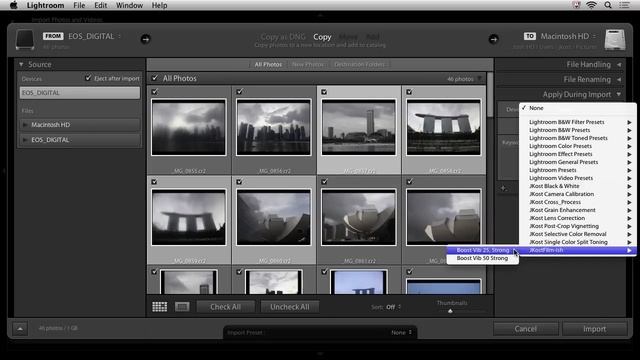This screenshot has height=360, width=640.
Task: Select the All Photos tab
Action: (x=268, y=64)
